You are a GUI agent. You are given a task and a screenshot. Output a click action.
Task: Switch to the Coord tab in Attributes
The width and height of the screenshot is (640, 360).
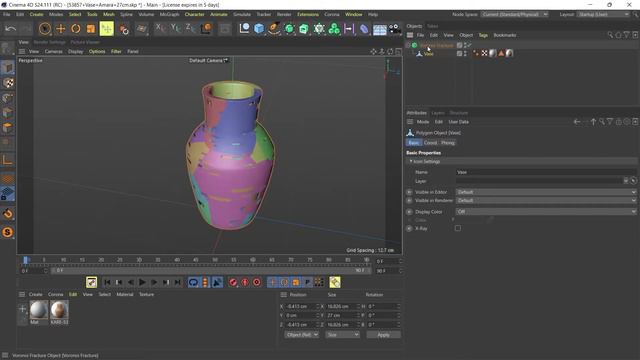coord(430,143)
